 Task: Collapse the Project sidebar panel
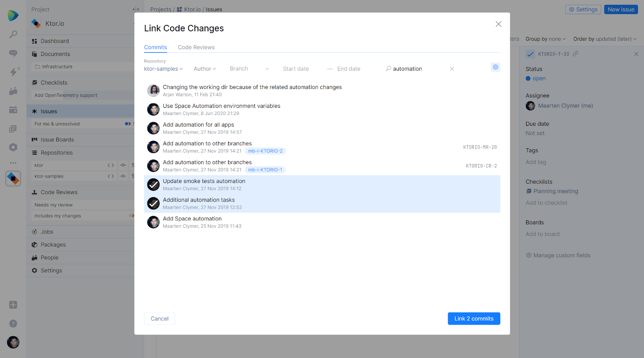click(136, 9)
